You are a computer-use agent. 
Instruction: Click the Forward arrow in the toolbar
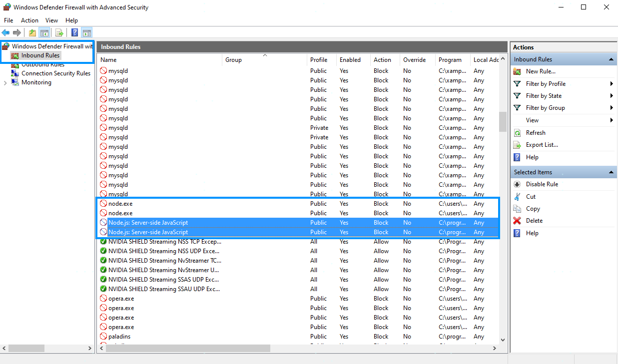(17, 33)
